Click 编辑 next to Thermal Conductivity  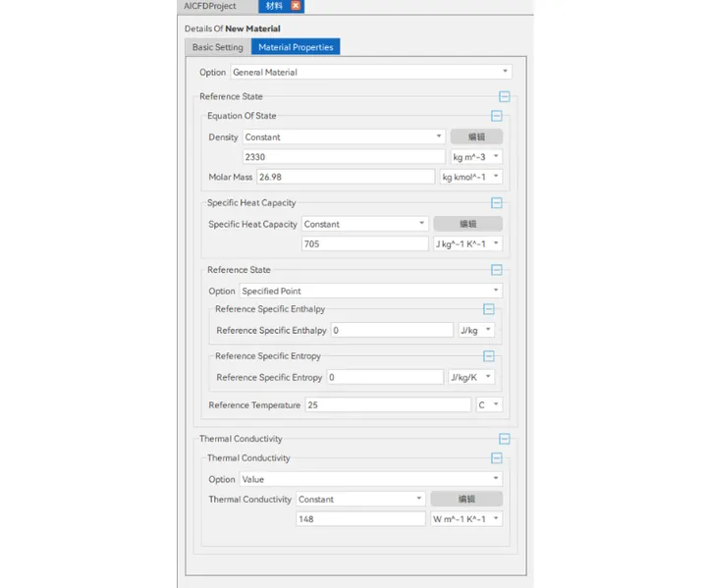click(x=466, y=499)
